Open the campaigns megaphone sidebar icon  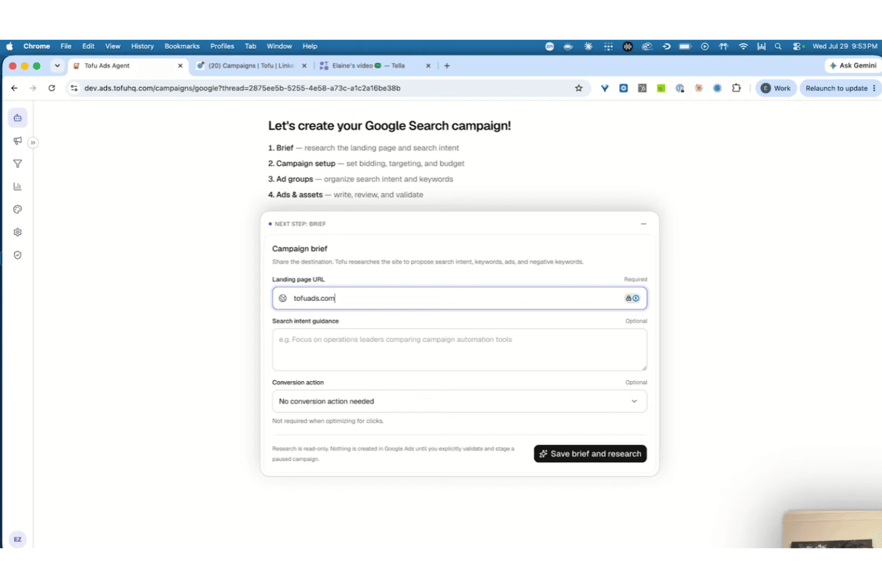click(18, 141)
